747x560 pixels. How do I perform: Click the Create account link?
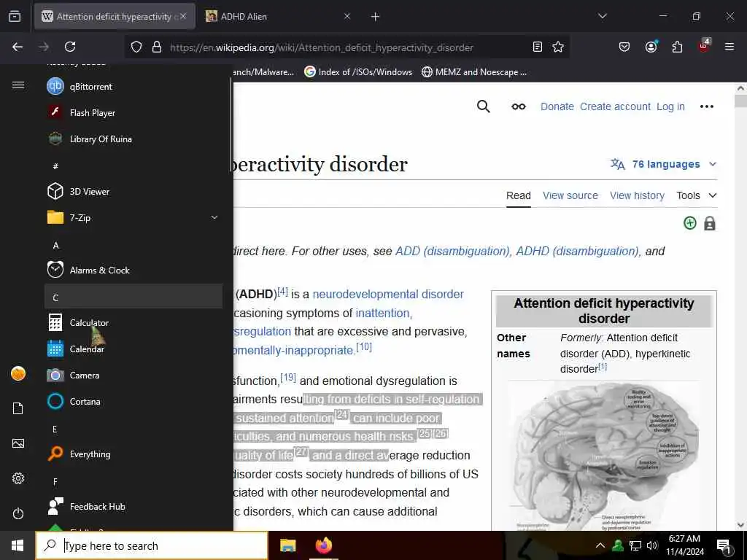coord(615,106)
